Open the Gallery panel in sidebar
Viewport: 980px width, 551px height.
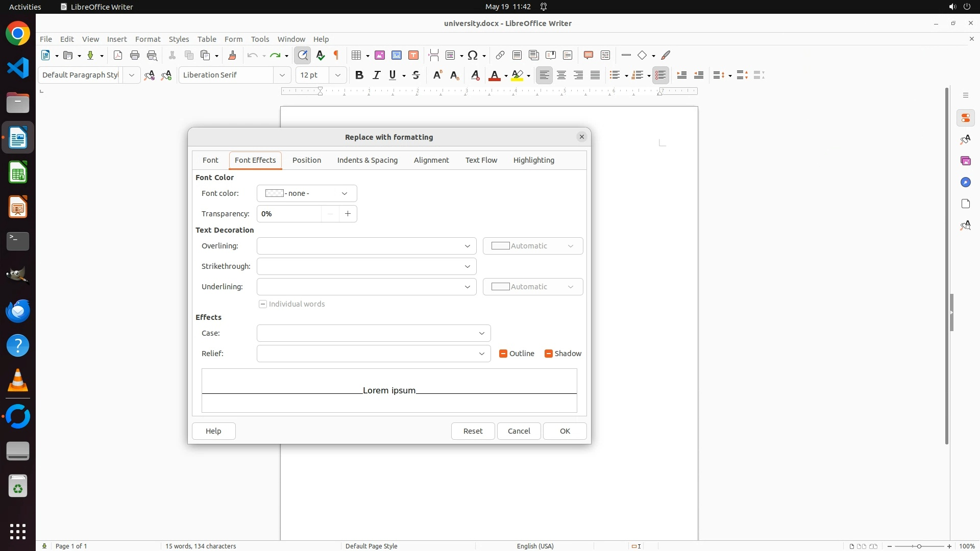965,161
